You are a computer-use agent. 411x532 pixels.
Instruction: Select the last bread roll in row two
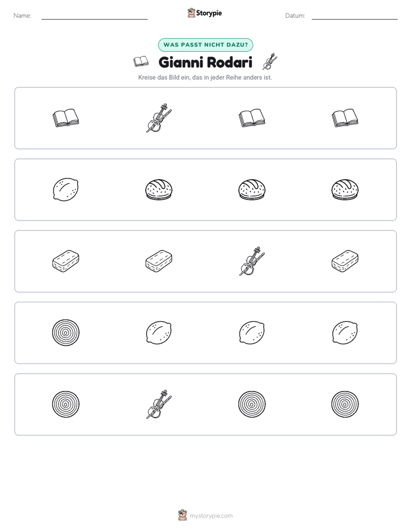(x=345, y=189)
